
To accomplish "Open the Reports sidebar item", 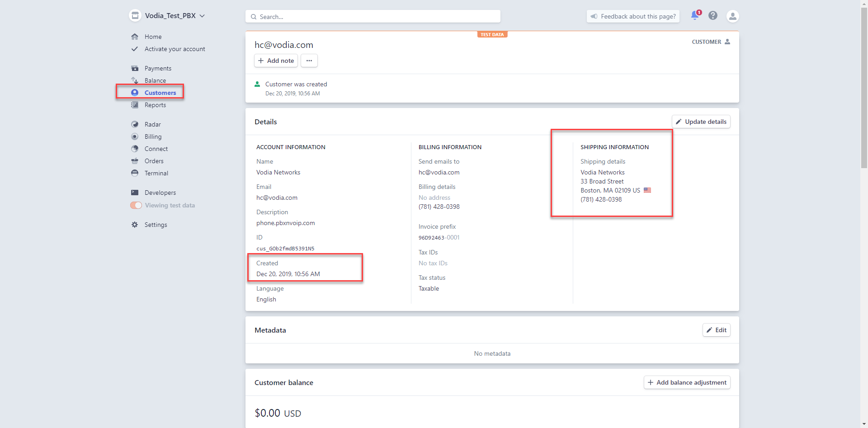I will 155,105.
